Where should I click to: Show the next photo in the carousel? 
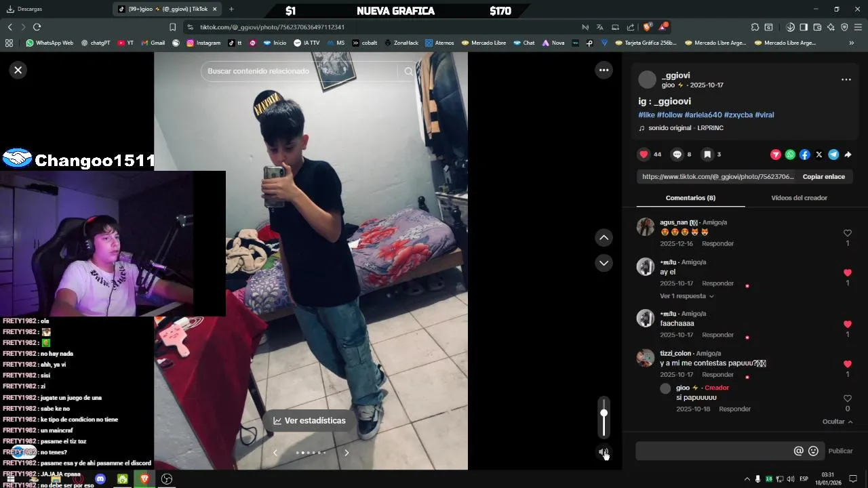click(x=347, y=453)
